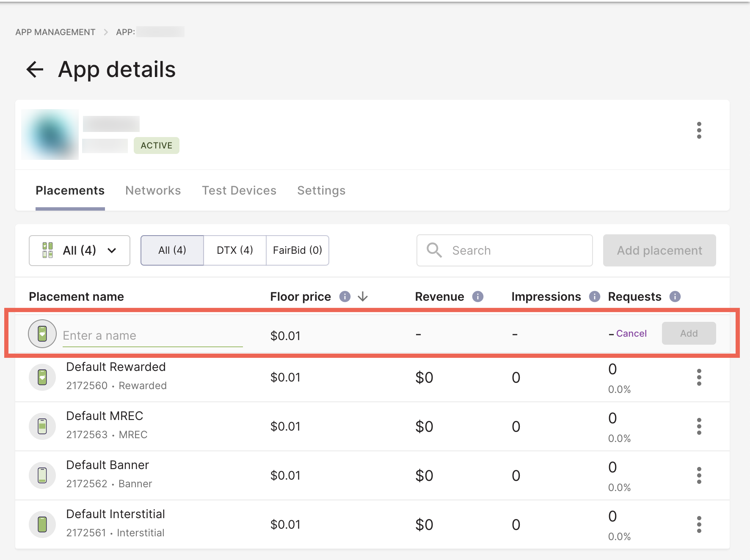Go to the Settings tab
This screenshot has width=750, height=560.
coord(321,191)
